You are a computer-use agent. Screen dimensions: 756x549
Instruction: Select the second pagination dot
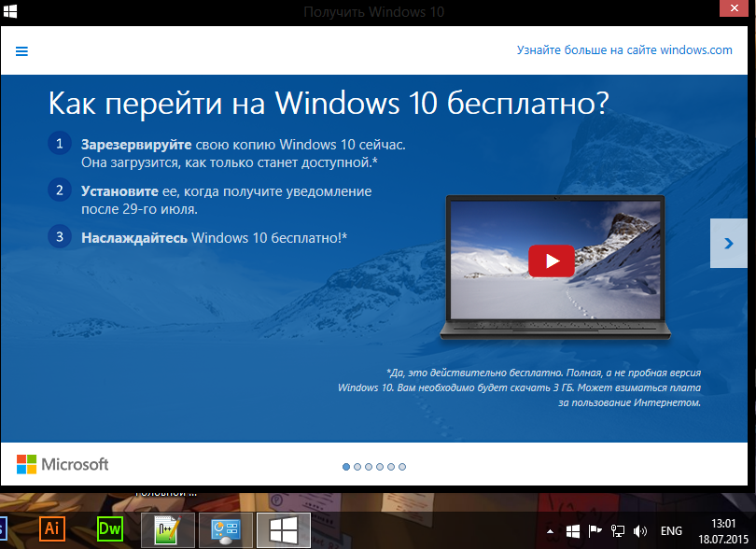click(357, 466)
